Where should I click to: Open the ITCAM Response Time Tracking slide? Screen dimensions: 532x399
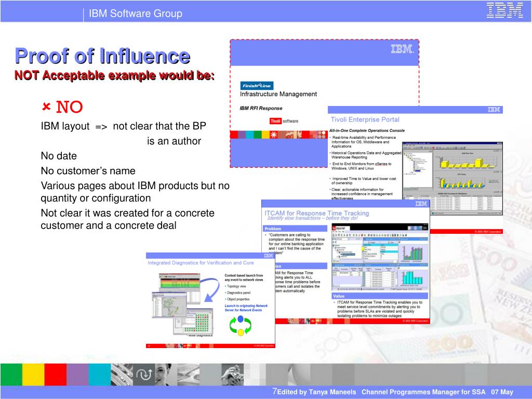[x=345, y=262]
